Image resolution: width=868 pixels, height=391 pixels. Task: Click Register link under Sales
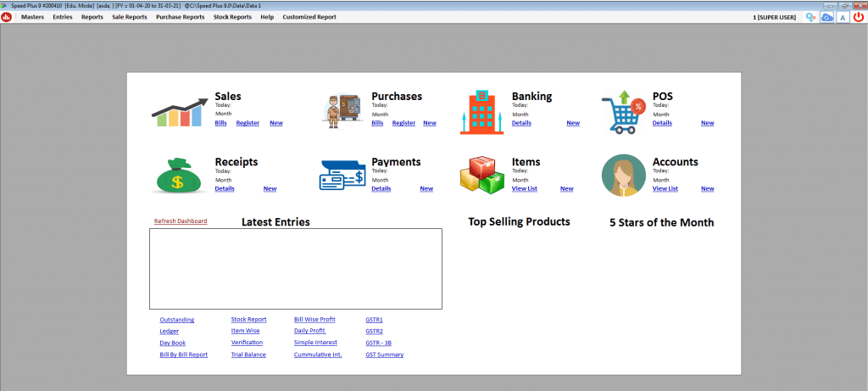click(x=248, y=123)
